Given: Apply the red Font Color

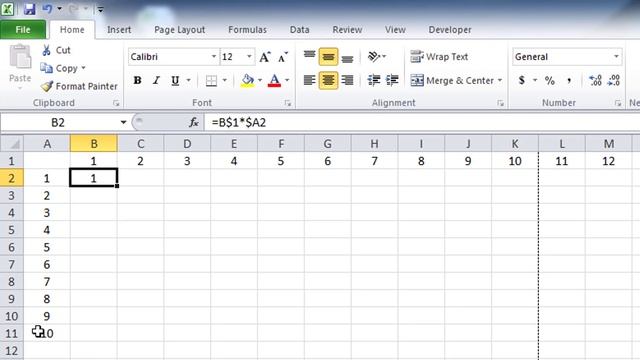Looking at the screenshot, I should pyautogui.click(x=274, y=81).
